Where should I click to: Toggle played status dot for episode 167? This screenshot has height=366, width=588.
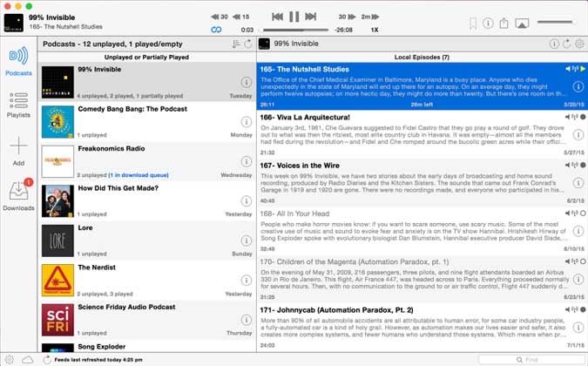pyautogui.click(x=583, y=165)
